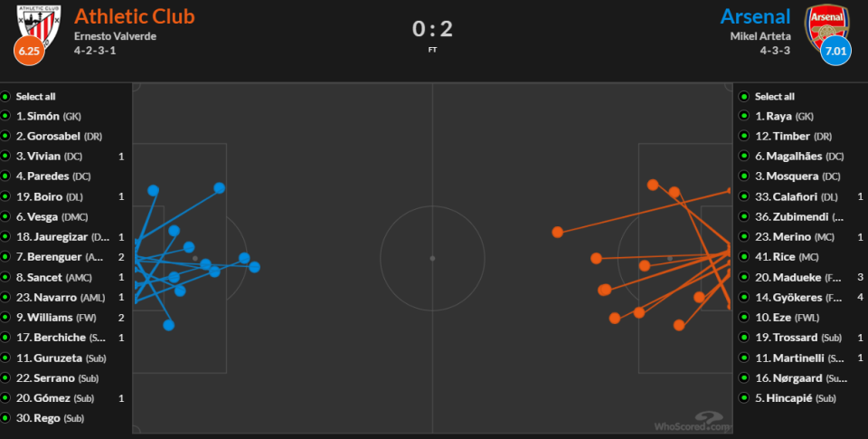Toggle the green dot beside Simón (GK)
Screen dimensions: 868x439
coord(6,116)
